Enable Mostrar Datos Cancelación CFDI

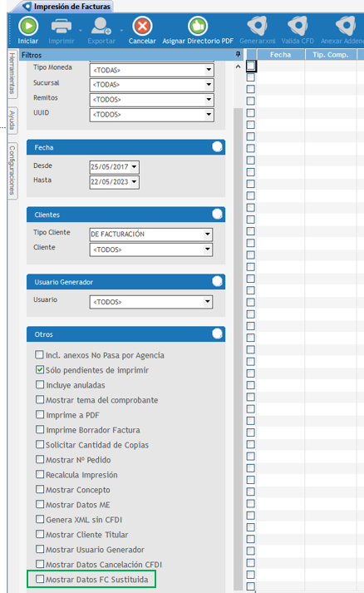click(39, 564)
